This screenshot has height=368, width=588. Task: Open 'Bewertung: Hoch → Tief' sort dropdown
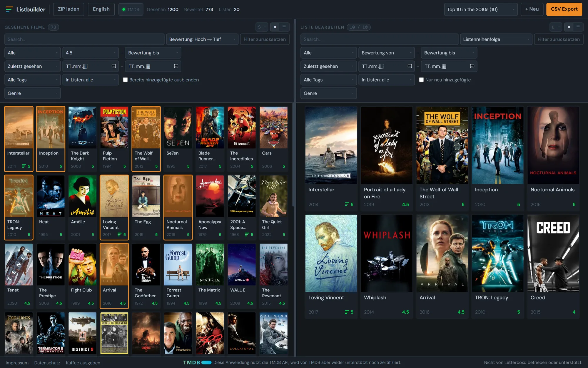202,39
